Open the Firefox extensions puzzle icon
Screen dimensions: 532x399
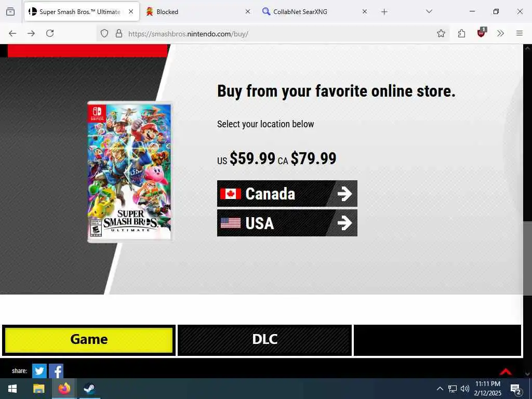pyautogui.click(x=461, y=33)
